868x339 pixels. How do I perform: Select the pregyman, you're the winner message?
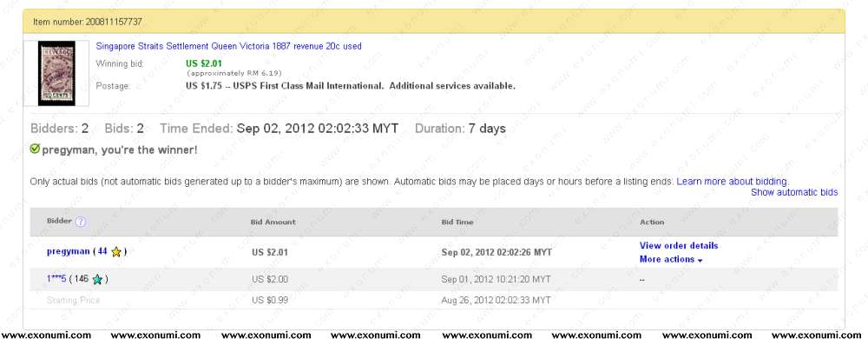(120, 150)
